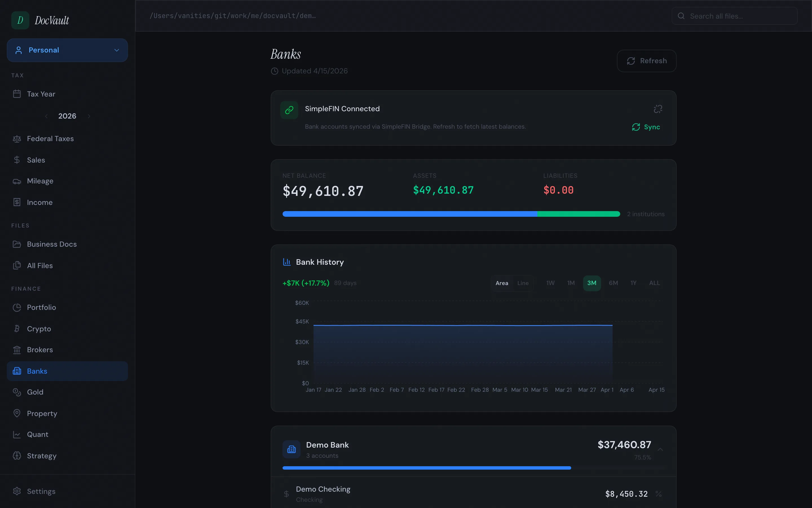Select the 1Y time range

pyautogui.click(x=633, y=283)
